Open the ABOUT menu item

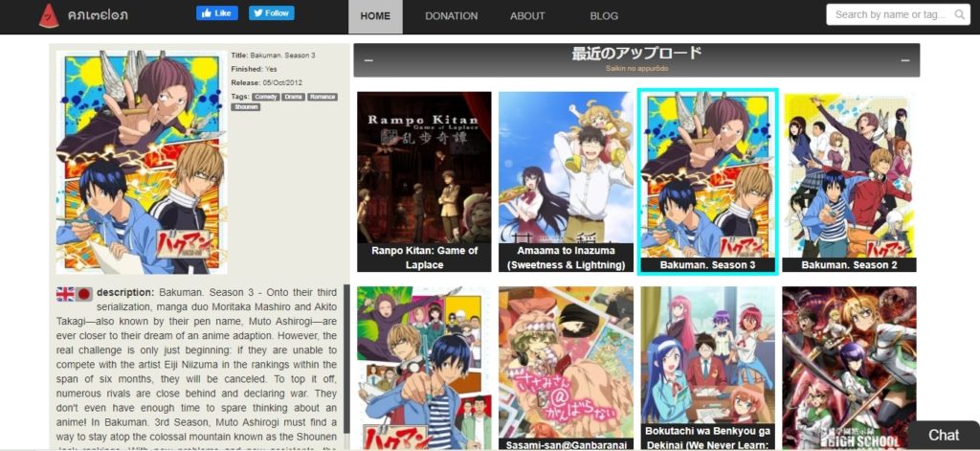(x=527, y=16)
